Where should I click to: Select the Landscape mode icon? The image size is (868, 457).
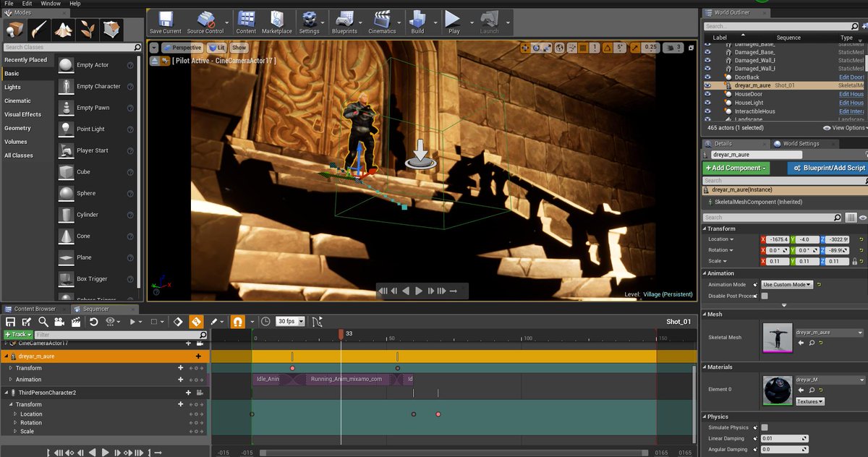coord(64,30)
